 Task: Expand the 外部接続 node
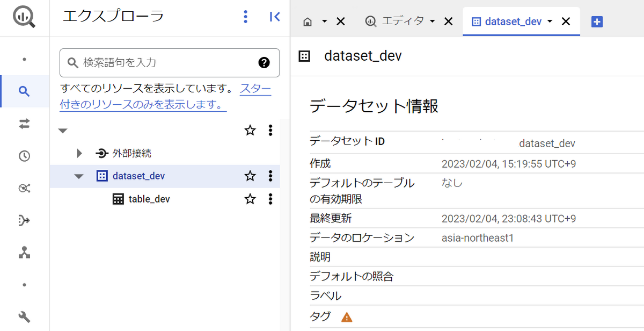tap(79, 154)
